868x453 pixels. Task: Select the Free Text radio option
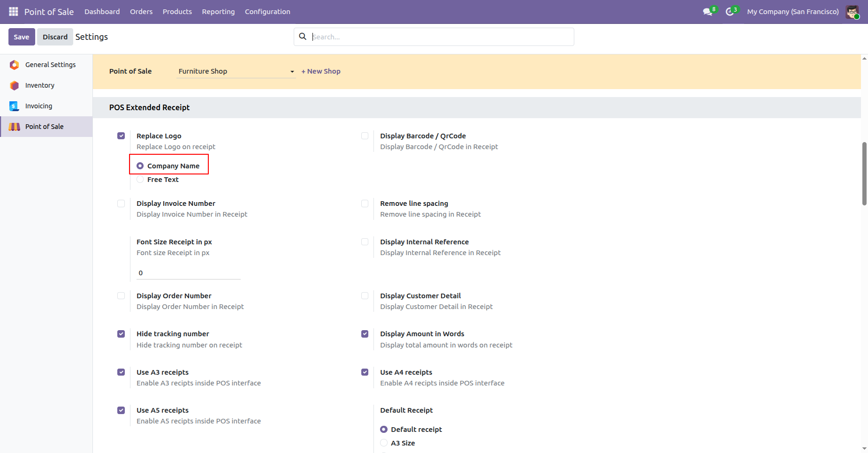(x=140, y=180)
